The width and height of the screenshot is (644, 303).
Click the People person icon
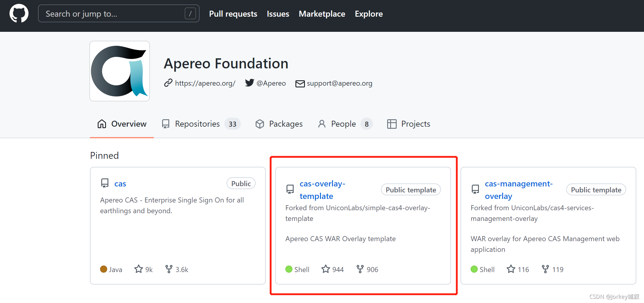(322, 124)
